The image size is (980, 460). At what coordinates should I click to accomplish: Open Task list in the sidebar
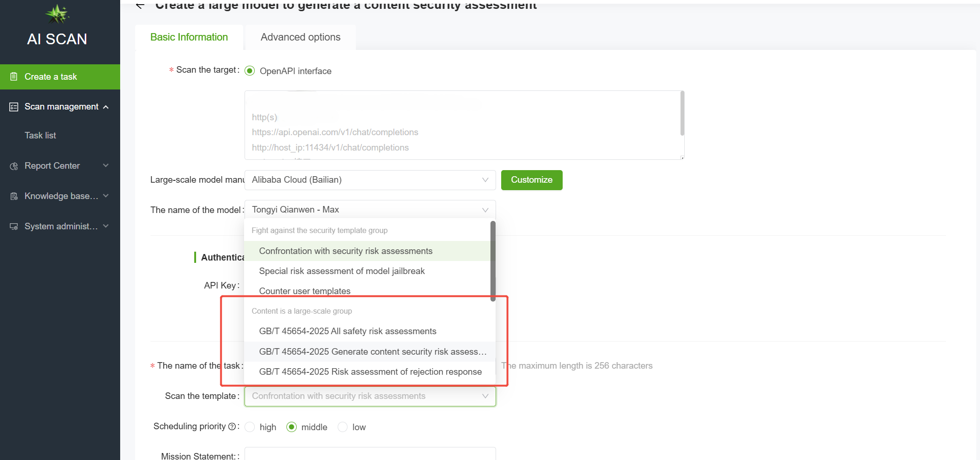coord(41,136)
